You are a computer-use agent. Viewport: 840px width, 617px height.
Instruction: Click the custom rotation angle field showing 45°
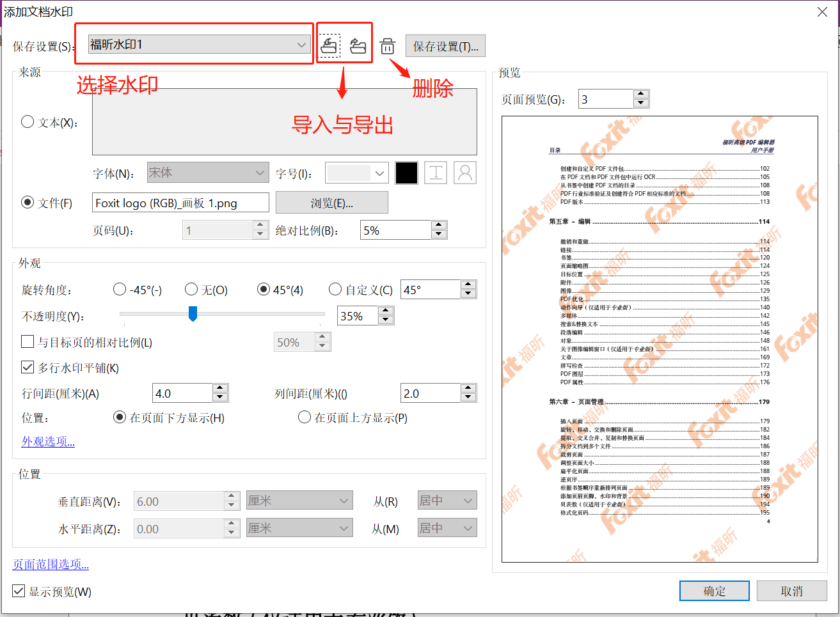click(431, 290)
